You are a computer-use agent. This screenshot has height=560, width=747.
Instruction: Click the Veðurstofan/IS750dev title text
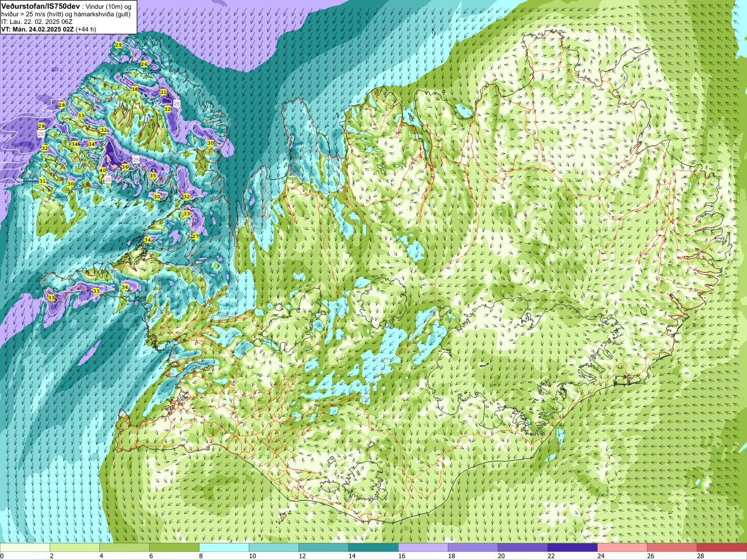pyautogui.click(x=40, y=5)
